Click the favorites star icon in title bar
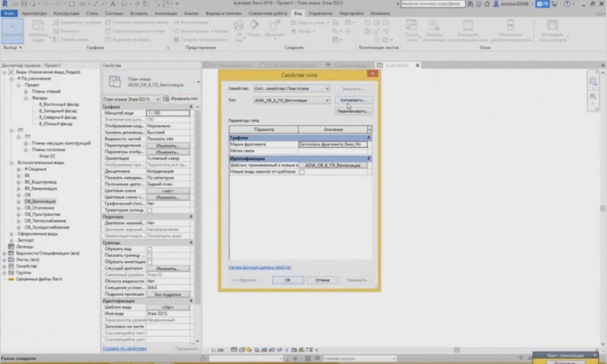The height and width of the screenshot is (364, 607). pos(487,4)
